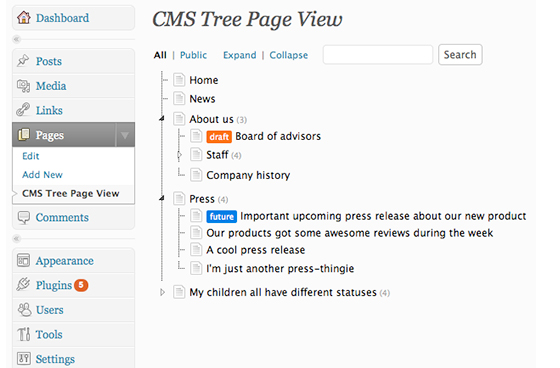Click page icon beside Important upcoming press release

coord(196,215)
